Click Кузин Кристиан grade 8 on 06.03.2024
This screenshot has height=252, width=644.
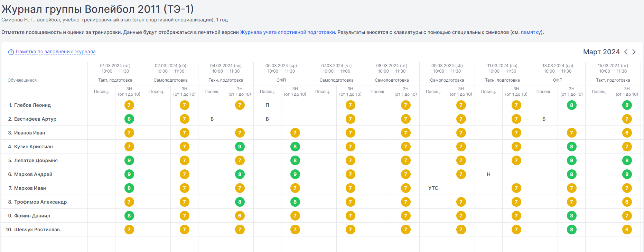[295, 147]
